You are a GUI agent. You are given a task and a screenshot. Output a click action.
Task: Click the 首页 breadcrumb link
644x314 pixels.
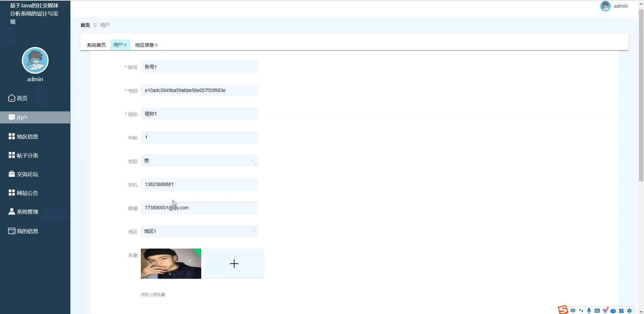(x=85, y=25)
